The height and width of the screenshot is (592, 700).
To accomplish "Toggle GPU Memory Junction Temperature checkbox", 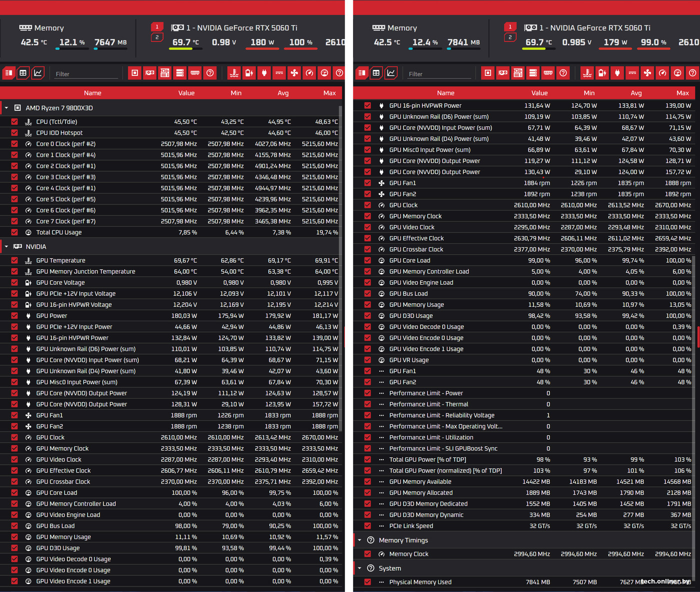I will click(14, 271).
